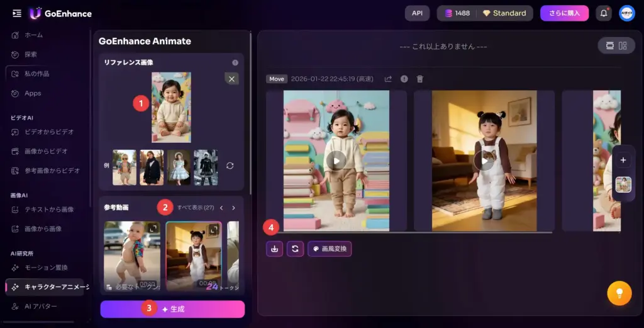Open the Standard plan badge
644x328 pixels.
504,13
